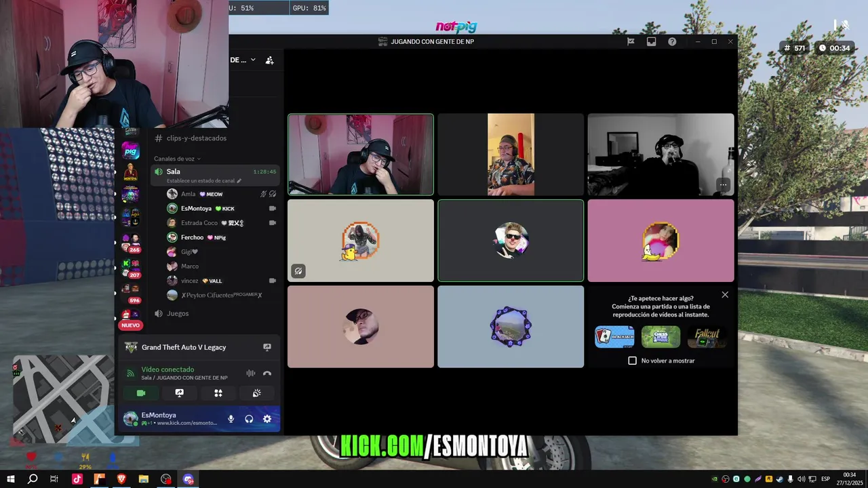
Task: Launch the Chess activity card
Action: tap(660, 337)
